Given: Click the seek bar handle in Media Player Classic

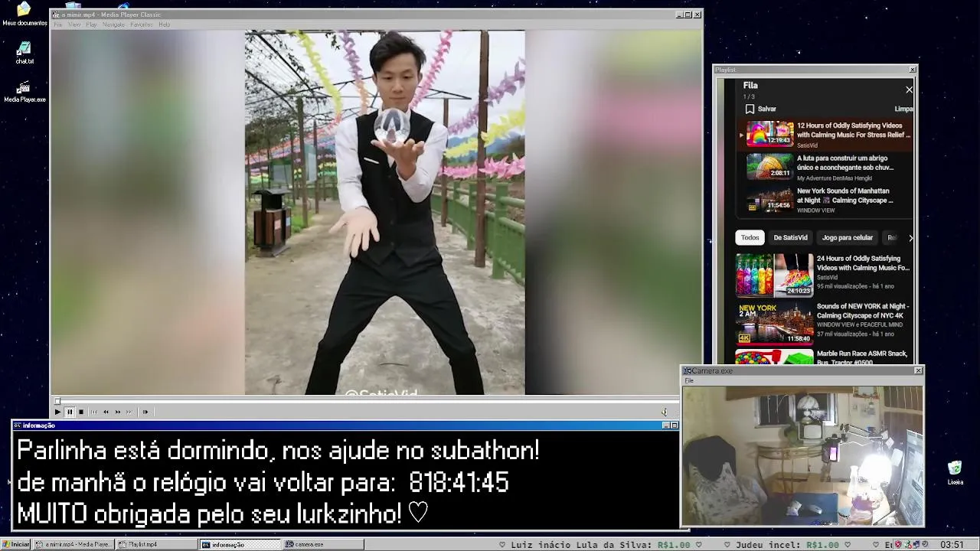Looking at the screenshot, I should (57, 401).
